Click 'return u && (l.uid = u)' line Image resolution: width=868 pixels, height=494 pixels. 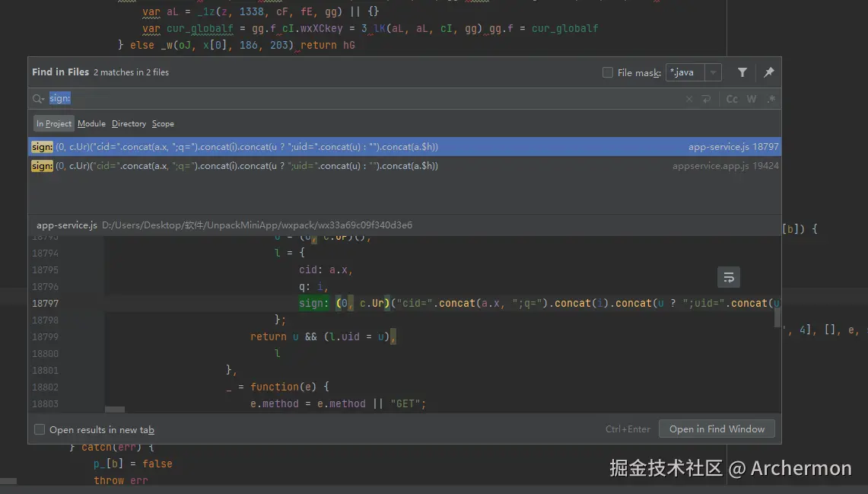[x=323, y=336]
